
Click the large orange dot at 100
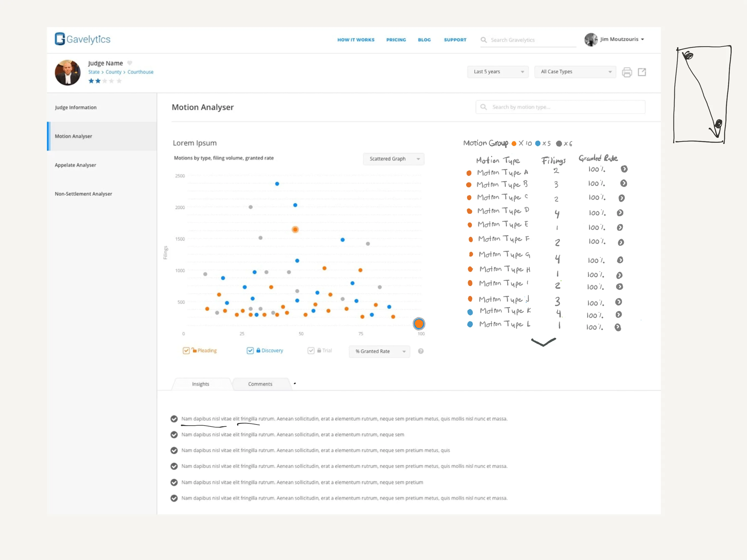pos(419,323)
